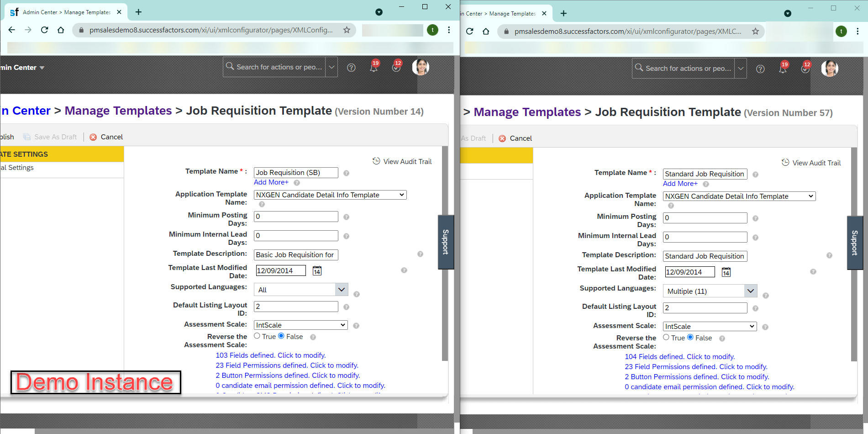Click Add More+ in left window
Image resolution: width=868 pixels, height=434 pixels.
click(271, 182)
